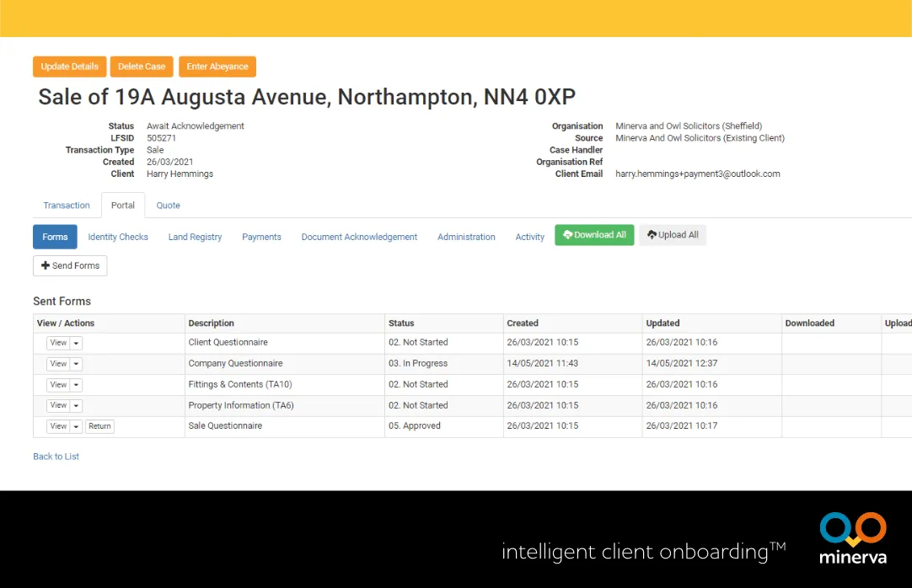View the Sale Questionnaire form
912x588 pixels.
58,426
